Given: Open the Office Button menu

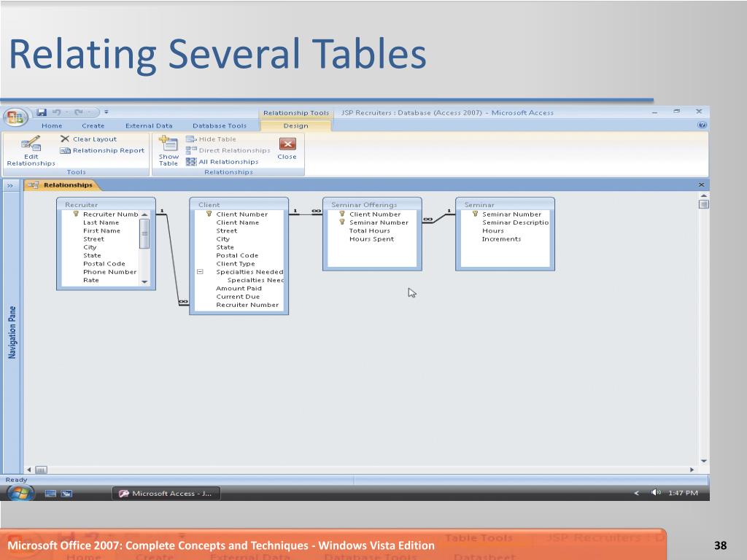Looking at the screenshot, I should click(15, 117).
